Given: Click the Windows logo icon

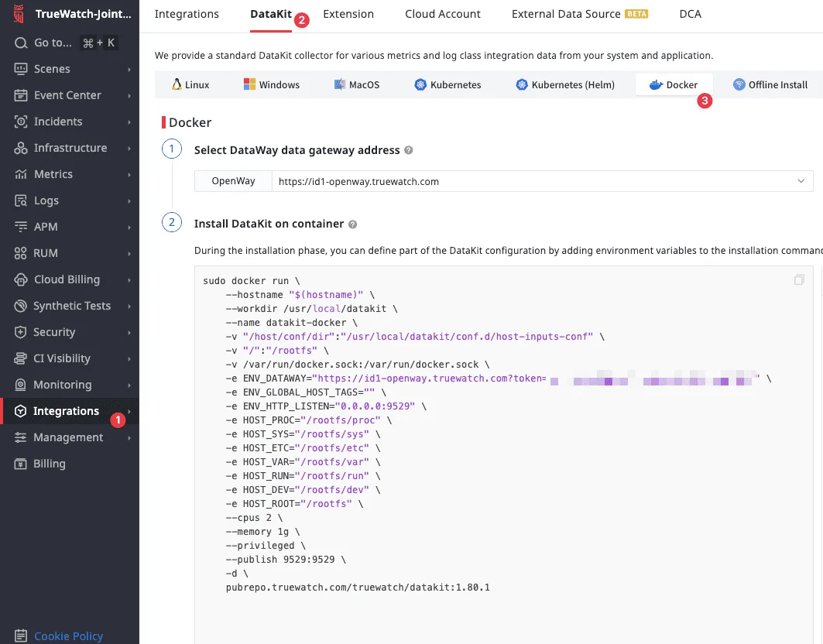Looking at the screenshot, I should click(249, 84).
